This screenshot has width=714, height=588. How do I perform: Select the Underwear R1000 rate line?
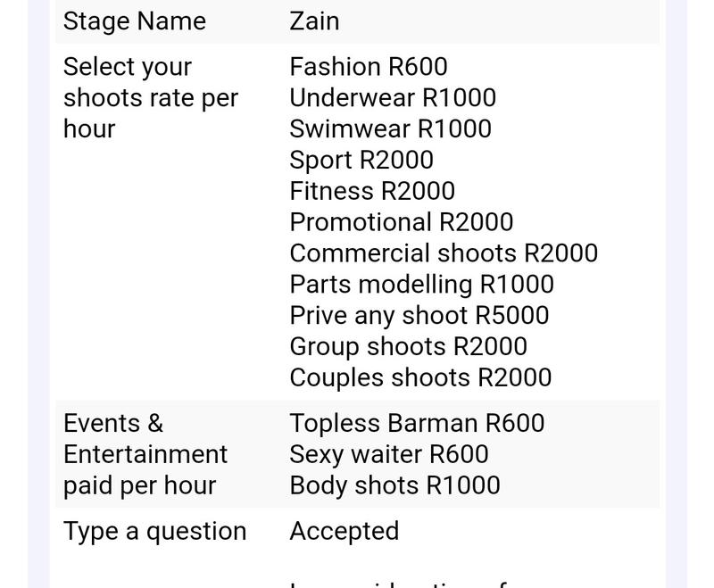pyautogui.click(x=393, y=97)
